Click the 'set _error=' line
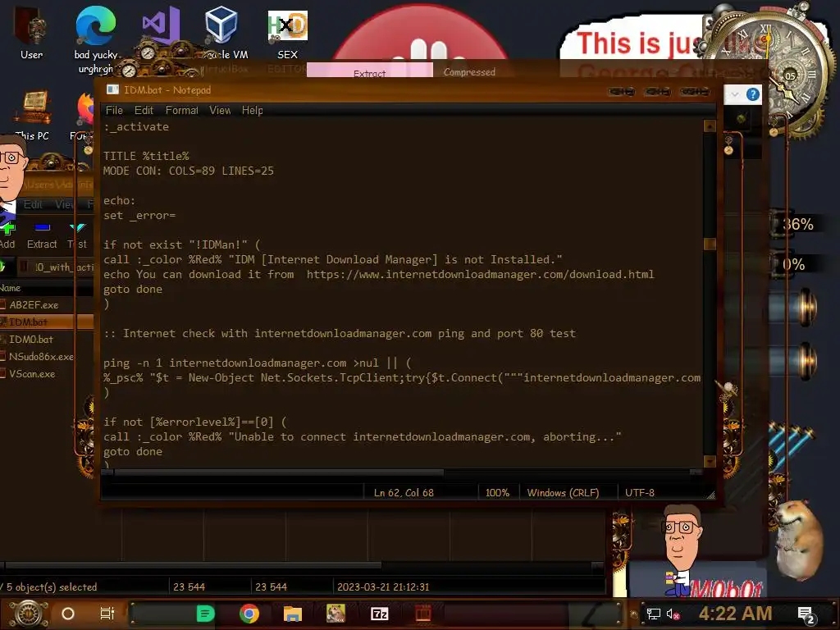 pos(139,216)
